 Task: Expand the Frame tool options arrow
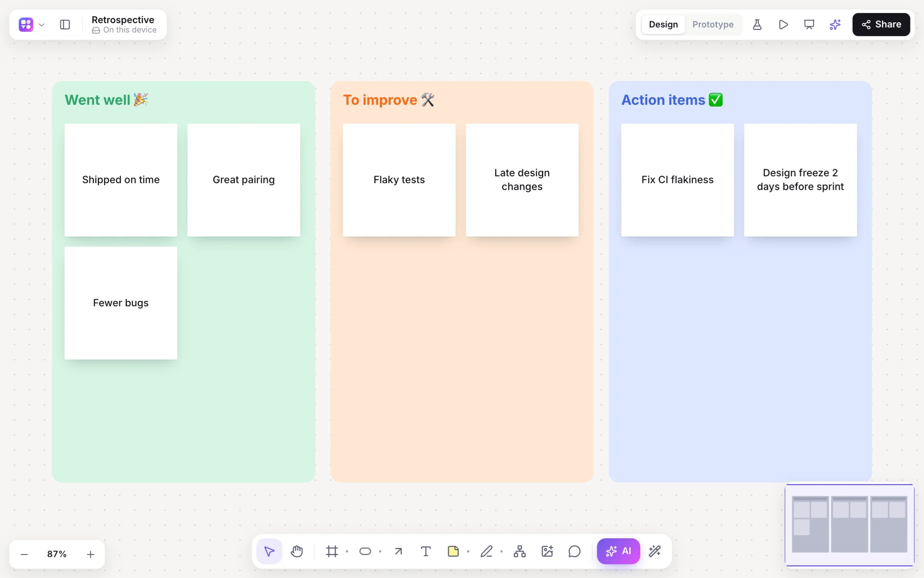pos(347,552)
